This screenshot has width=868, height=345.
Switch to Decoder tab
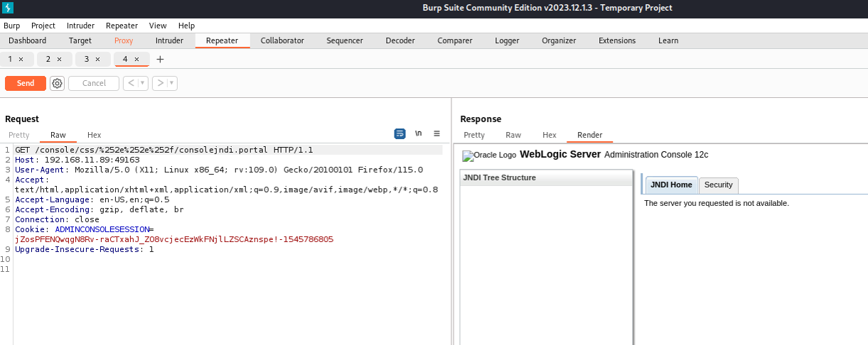tap(400, 40)
